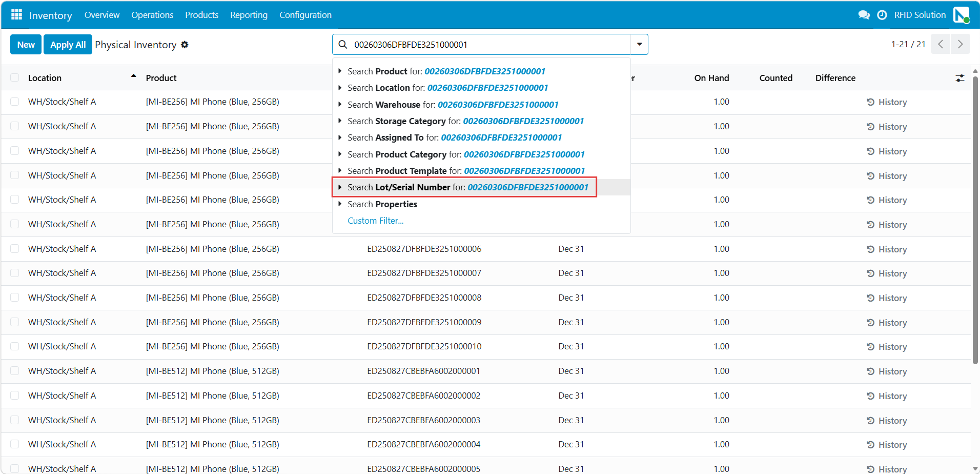Open the apps grid menu icon
980x474 pixels.
click(x=16, y=15)
